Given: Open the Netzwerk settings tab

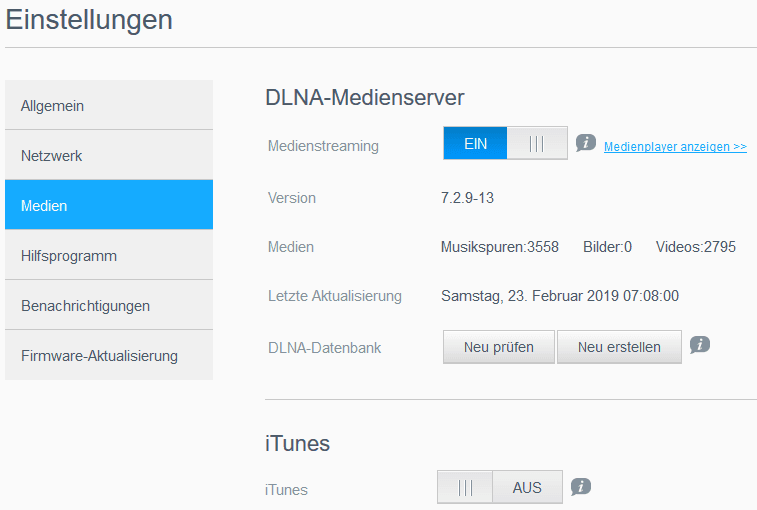Looking at the screenshot, I should coord(109,155).
